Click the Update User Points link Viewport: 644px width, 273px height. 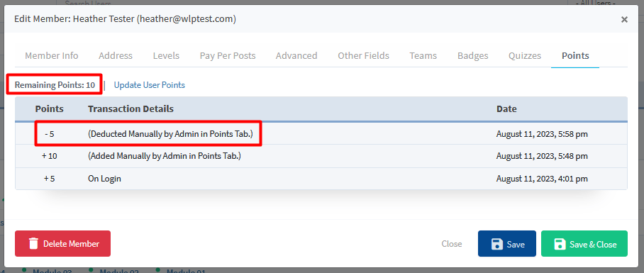pyautogui.click(x=150, y=85)
